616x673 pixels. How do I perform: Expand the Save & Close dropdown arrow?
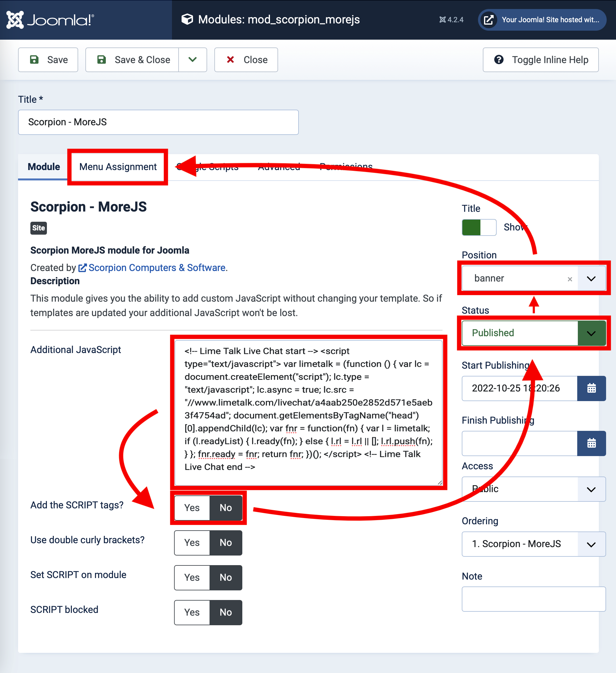click(x=193, y=60)
